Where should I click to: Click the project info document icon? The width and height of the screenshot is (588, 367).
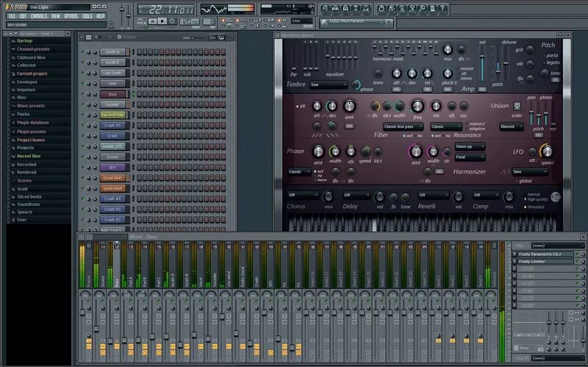[x=432, y=8]
